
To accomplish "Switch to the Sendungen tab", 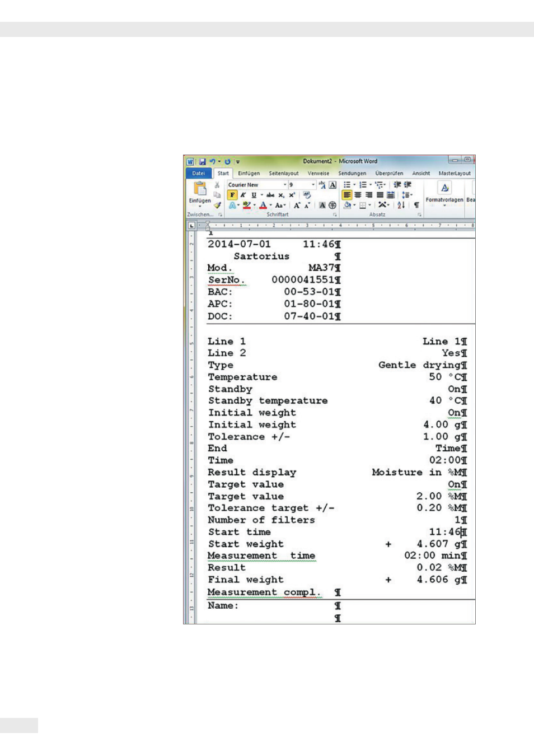I will [352, 174].
